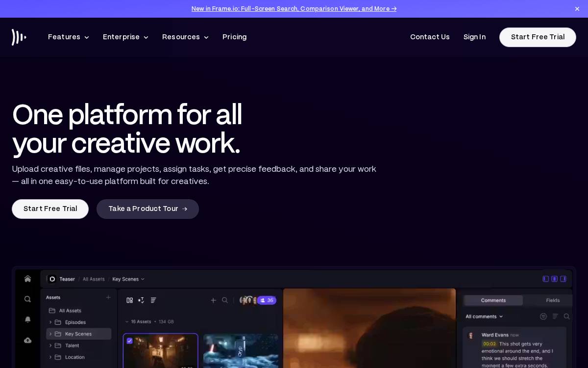
Task: Open notifications bell in app sidebar
Action: tap(27, 319)
